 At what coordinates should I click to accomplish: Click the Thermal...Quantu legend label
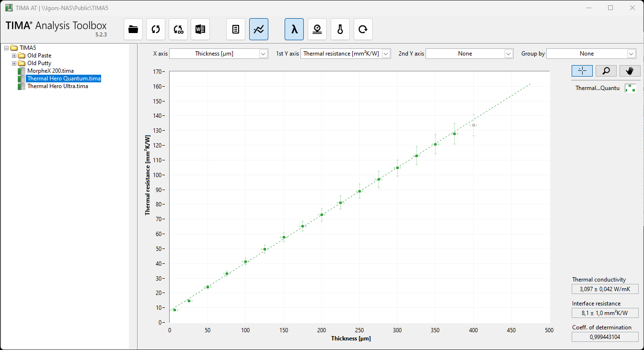598,88
